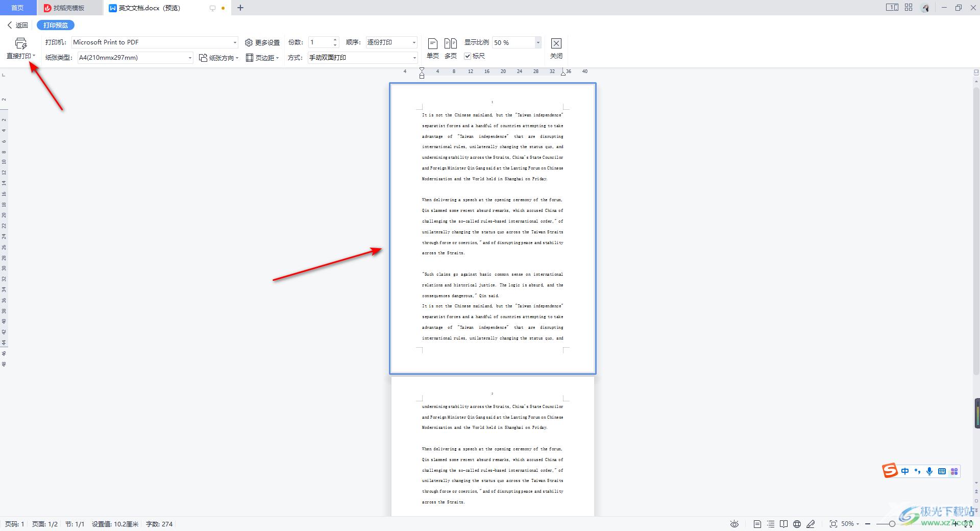Click the right indent marker on ruler

563,73
